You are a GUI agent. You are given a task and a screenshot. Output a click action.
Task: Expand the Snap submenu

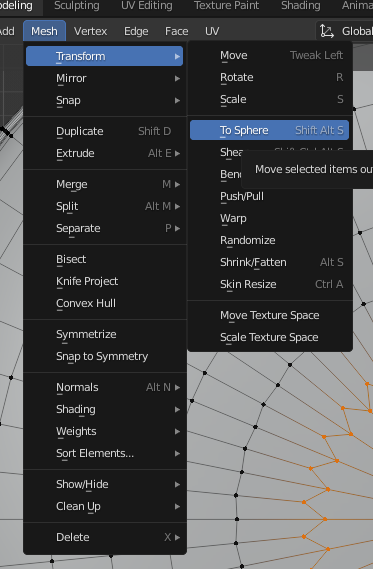104,100
